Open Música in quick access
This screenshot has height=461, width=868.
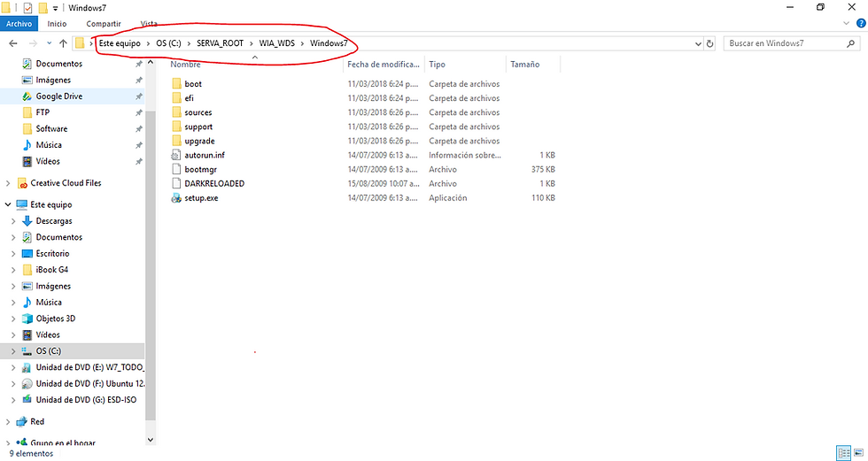pos(49,145)
